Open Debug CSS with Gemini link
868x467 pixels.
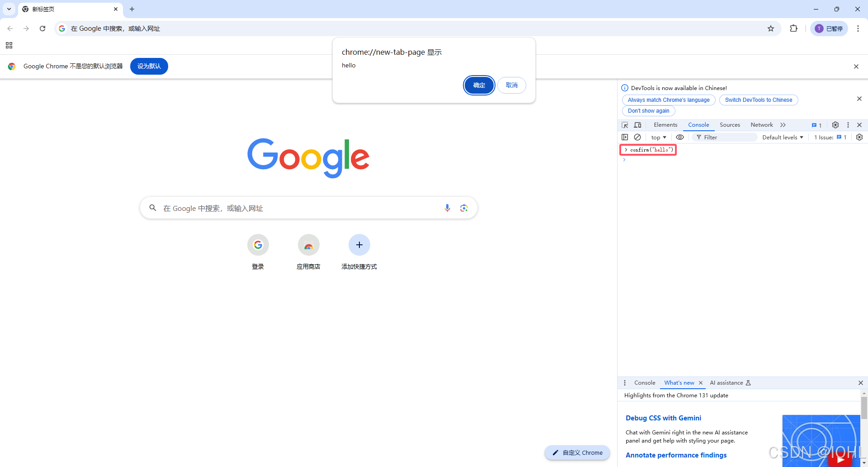(x=663, y=418)
